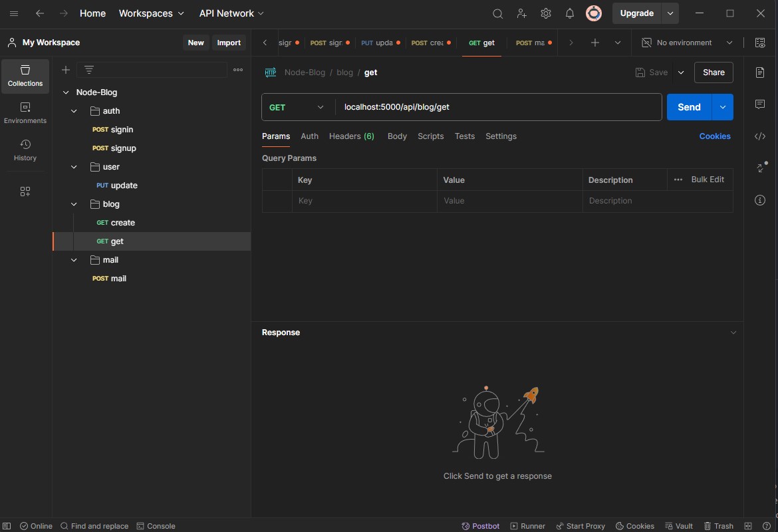Screen dimensions: 778x532
Task: Click the request URL input field
Action: (499, 107)
